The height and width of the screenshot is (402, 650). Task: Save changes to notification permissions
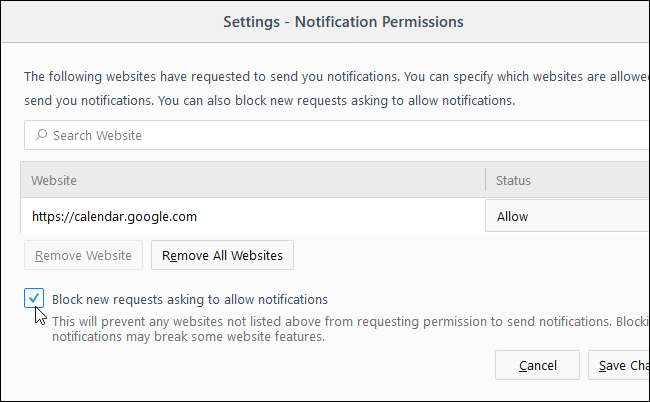coord(622,365)
